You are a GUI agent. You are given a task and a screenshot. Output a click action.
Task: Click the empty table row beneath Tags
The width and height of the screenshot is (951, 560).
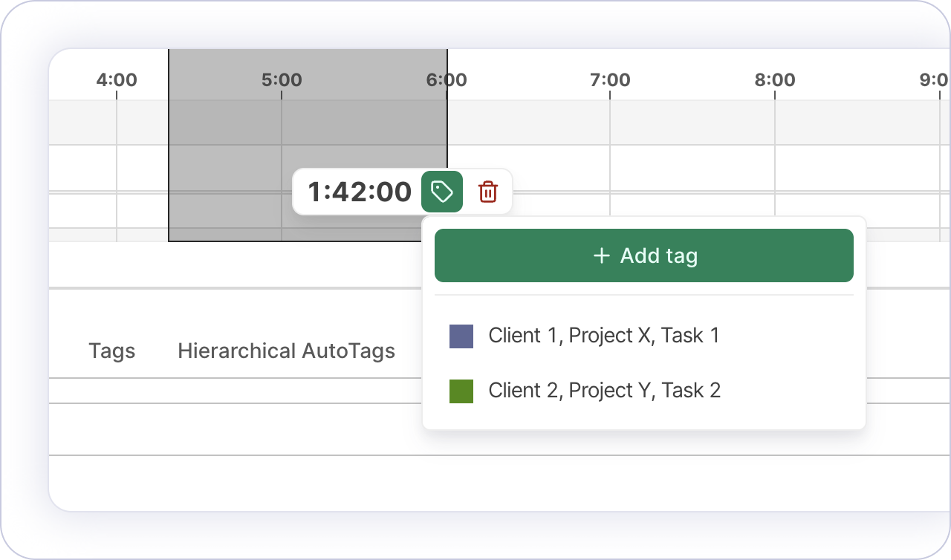(x=223, y=429)
